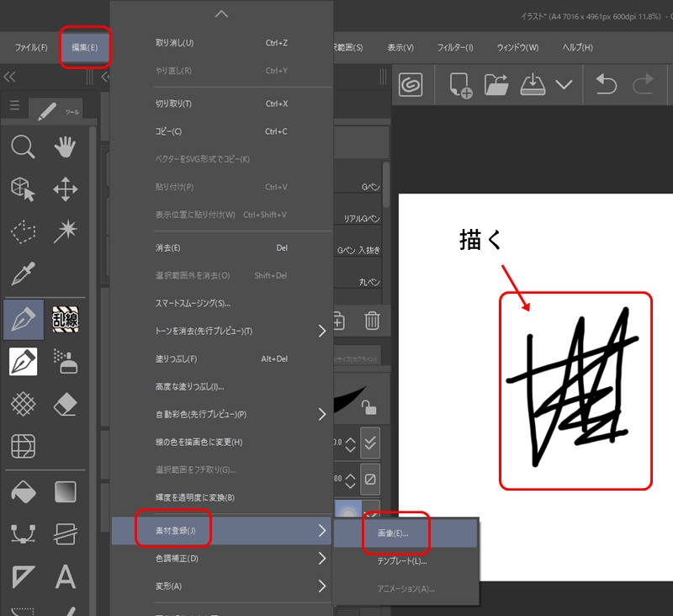Expand brush size options via double-chevron
The image size is (673, 616).
(x=370, y=441)
